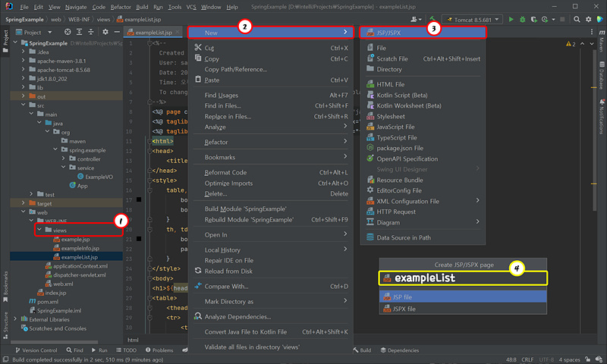
Task: Click the file name input exampleList
Action: (463, 278)
